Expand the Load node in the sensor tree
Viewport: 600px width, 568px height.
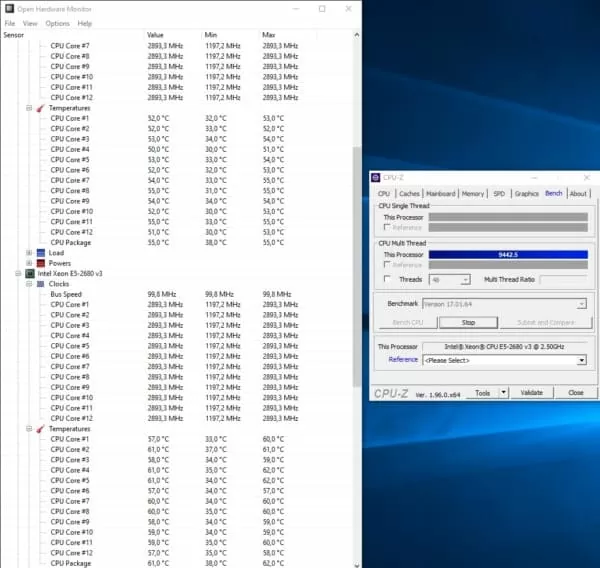29,253
